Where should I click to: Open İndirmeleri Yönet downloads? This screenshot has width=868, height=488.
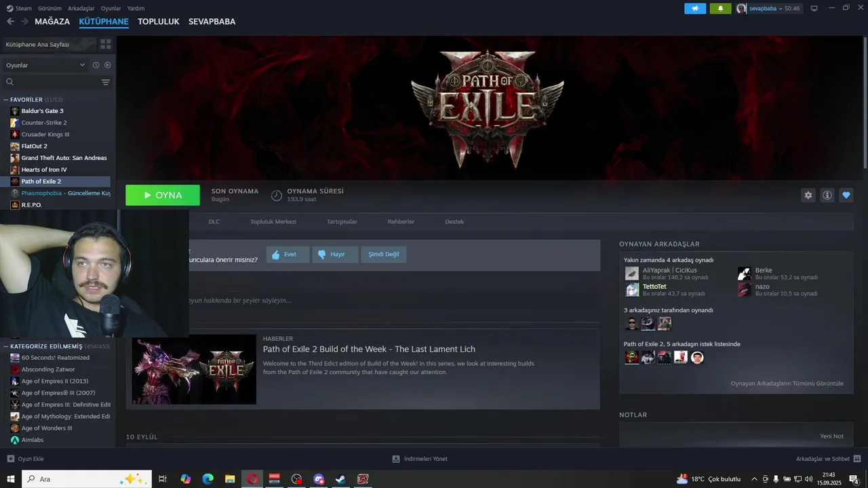tap(420, 459)
